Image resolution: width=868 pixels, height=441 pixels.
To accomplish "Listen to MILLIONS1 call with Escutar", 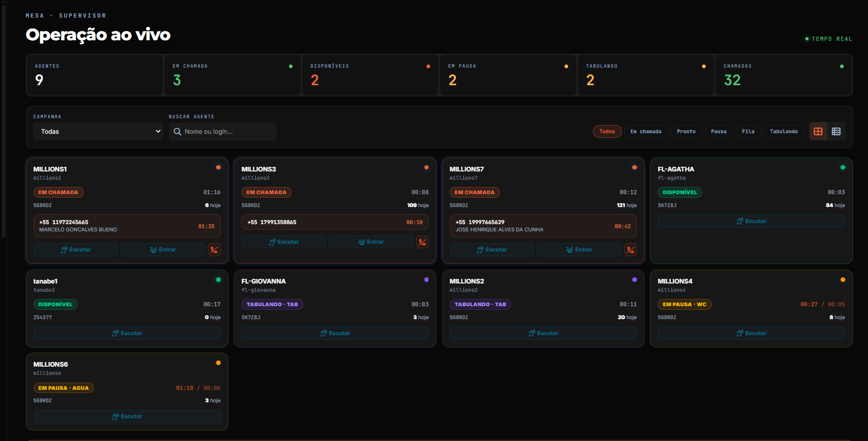I will click(x=75, y=250).
